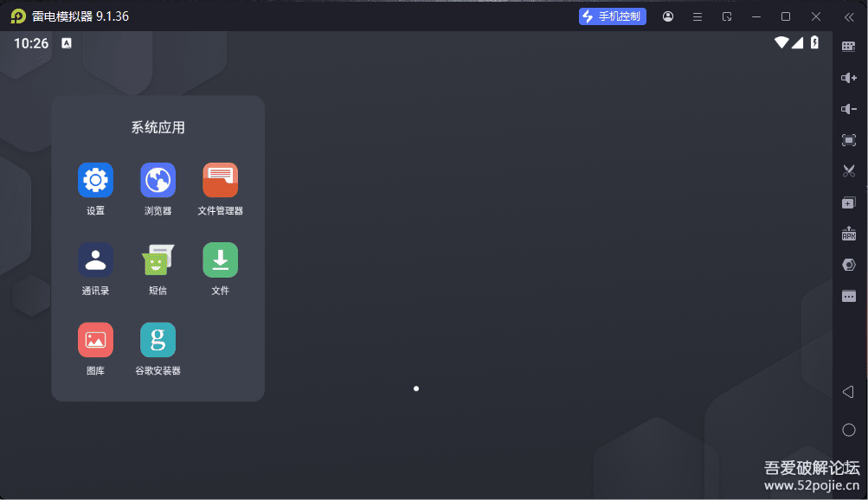This screenshot has height=500, width=868.
Task: Click the home screen page indicator dot
Action: [x=416, y=388]
